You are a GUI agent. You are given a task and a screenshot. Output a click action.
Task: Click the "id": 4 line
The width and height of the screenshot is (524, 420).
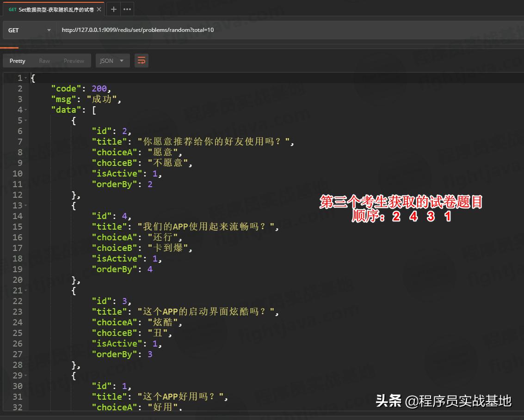(111, 216)
